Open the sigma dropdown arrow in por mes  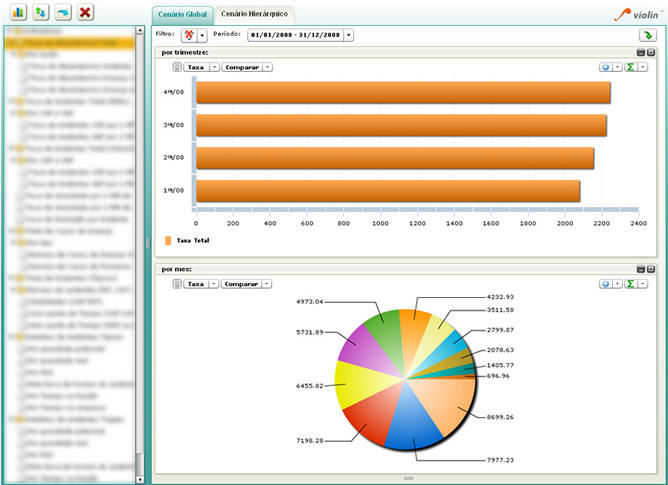[643, 284]
